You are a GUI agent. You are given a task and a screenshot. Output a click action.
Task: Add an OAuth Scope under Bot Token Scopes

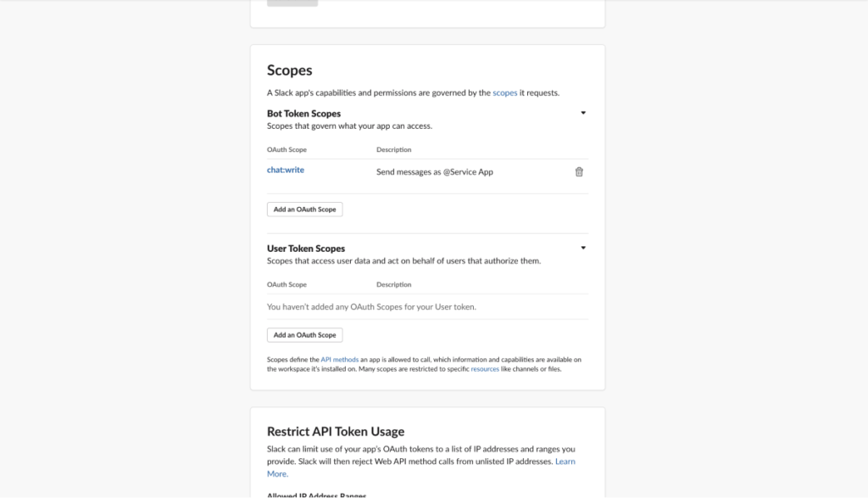[304, 209]
